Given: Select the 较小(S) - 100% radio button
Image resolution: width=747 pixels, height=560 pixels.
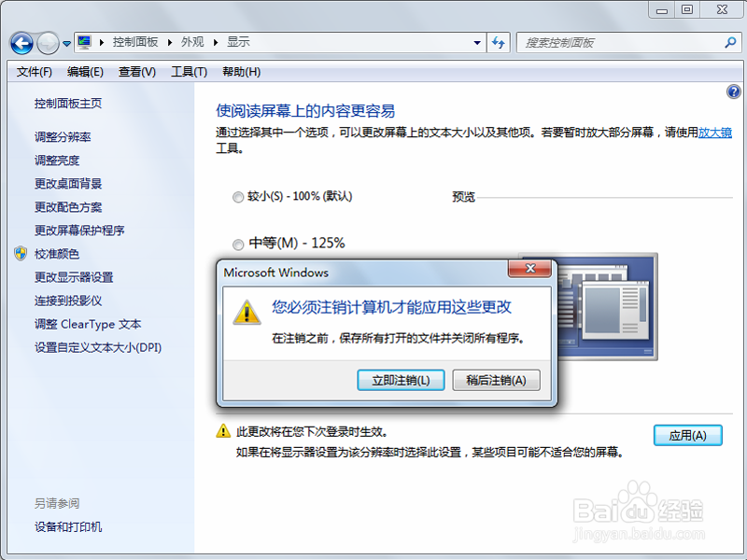Looking at the screenshot, I should (x=238, y=197).
